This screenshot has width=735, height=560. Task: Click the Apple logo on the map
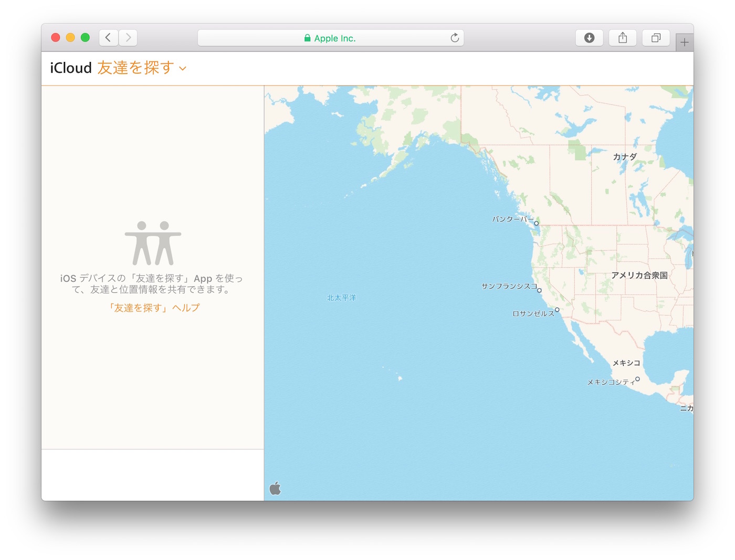tap(275, 489)
